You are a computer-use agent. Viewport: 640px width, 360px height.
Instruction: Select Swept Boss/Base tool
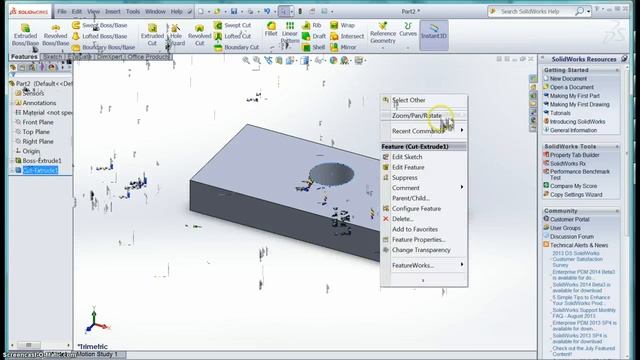tap(100, 25)
